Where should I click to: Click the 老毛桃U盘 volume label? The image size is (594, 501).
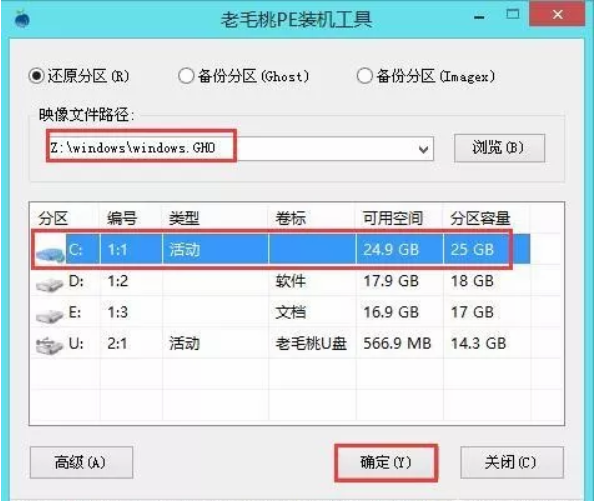(x=311, y=343)
